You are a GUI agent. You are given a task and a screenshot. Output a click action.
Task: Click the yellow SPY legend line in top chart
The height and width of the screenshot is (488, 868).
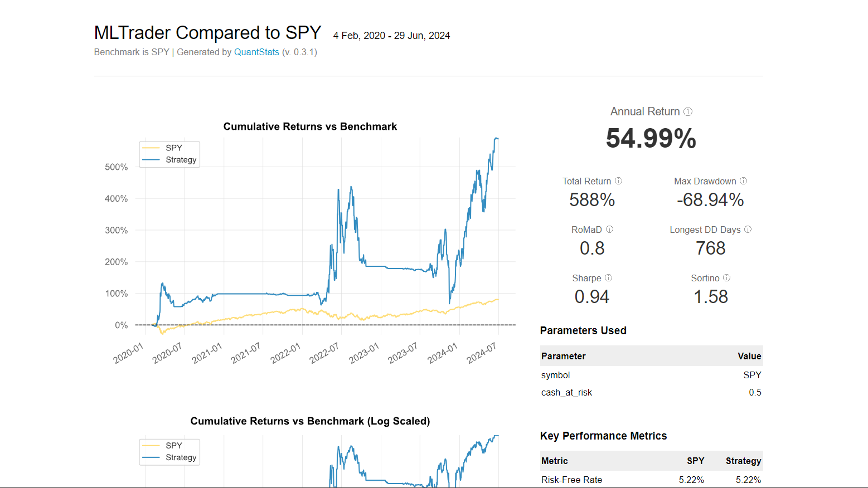pyautogui.click(x=151, y=148)
